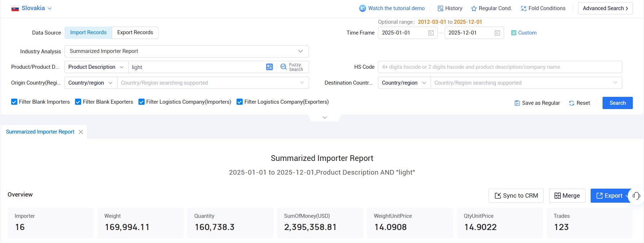This screenshot has width=644, height=243.
Task: Click the Export button
Action: [609, 195]
